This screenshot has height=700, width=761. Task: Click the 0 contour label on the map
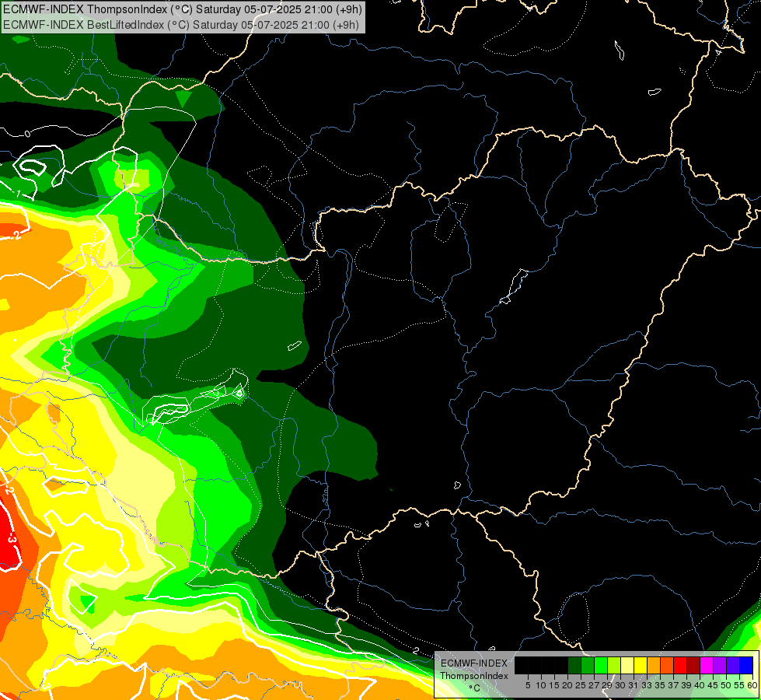27,134
